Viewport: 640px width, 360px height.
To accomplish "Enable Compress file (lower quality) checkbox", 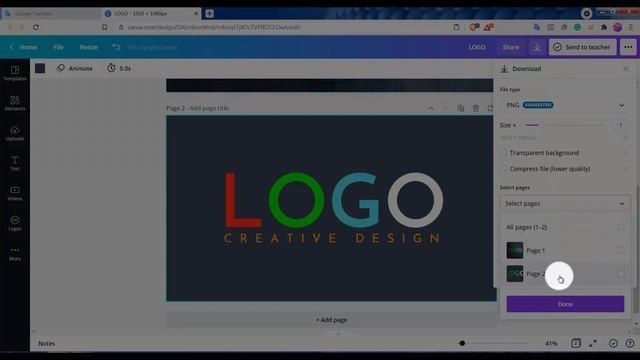I will [x=503, y=168].
